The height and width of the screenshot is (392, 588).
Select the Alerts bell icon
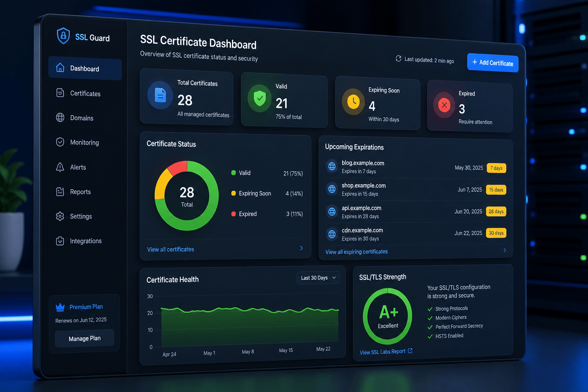(60, 167)
